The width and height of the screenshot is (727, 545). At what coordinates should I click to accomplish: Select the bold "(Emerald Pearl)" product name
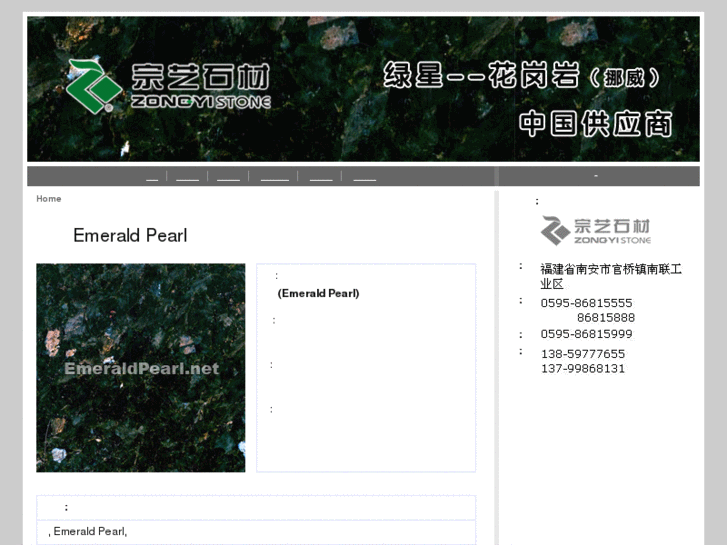tap(318, 293)
